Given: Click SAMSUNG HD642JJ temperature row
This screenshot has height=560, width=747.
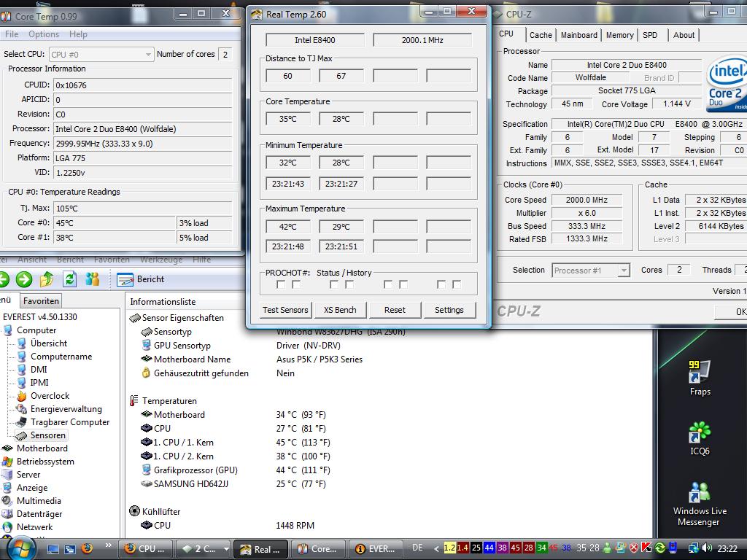Looking at the screenshot, I should 233,484.
